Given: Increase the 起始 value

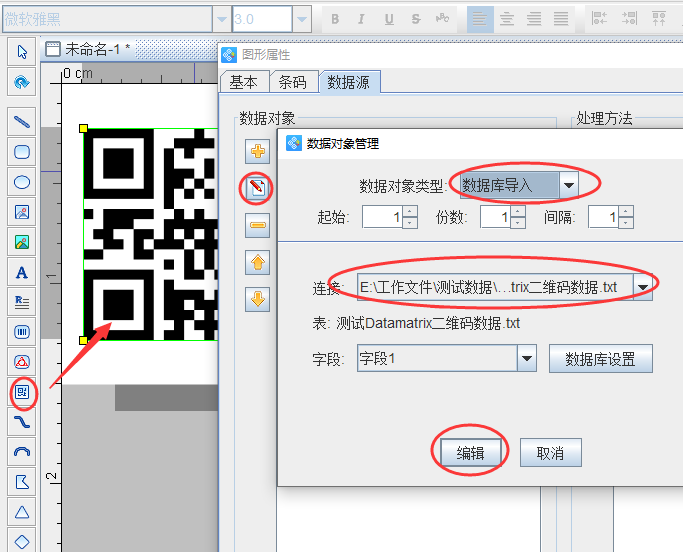Looking at the screenshot, I should pyautogui.click(x=409, y=211).
